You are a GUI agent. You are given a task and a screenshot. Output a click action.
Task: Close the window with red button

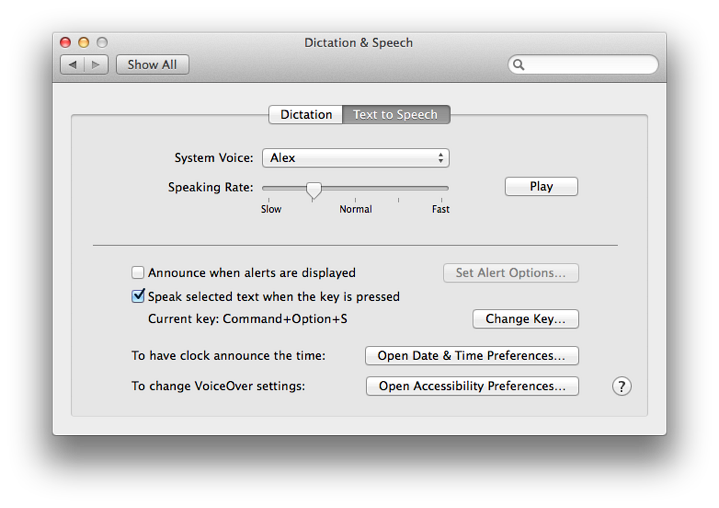pyautogui.click(x=66, y=43)
